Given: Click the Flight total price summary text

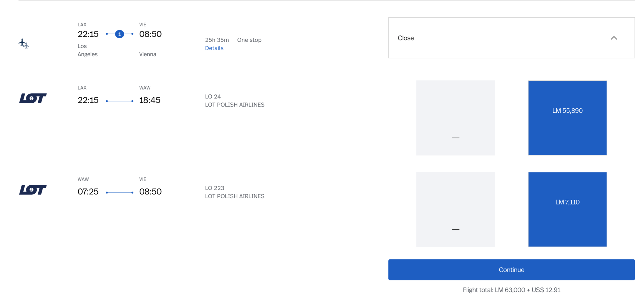Looking at the screenshot, I should pos(511,290).
